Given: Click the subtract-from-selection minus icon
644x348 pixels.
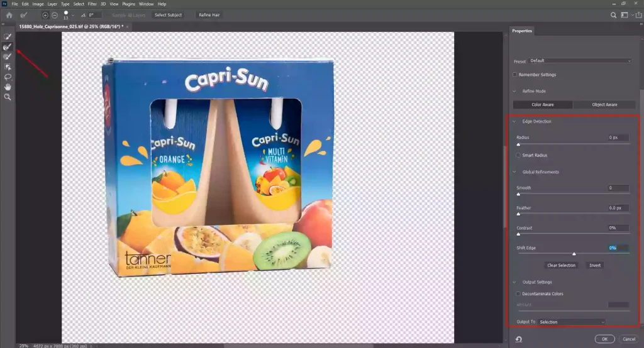Looking at the screenshot, I should click(x=55, y=15).
